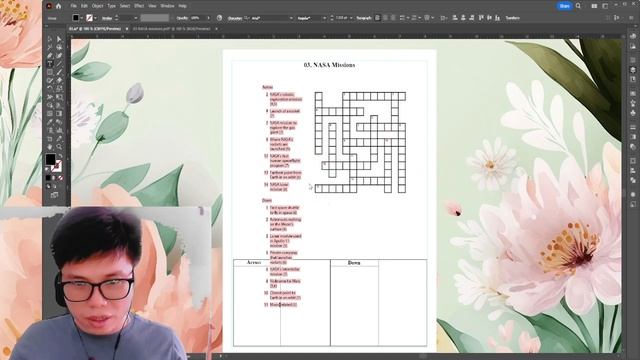The width and height of the screenshot is (640, 360).
Task: Open the bullets dropdown arrow
Action: (408, 18)
